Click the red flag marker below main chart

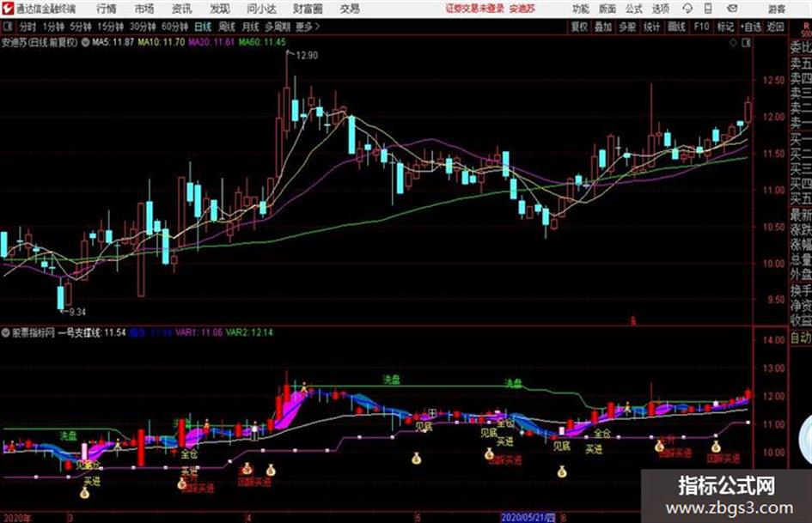coord(632,321)
